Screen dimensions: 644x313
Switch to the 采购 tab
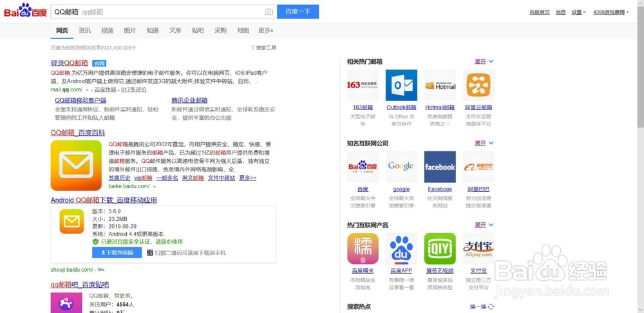[220, 30]
